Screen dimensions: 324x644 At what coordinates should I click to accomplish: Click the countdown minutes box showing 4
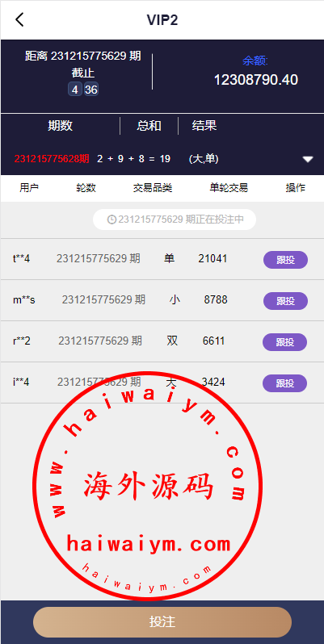pyautogui.click(x=75, y=90)
